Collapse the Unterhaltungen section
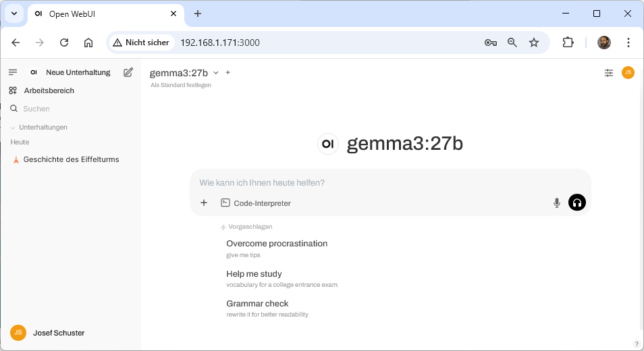644x351 pixels. click(x=39, y=127)
